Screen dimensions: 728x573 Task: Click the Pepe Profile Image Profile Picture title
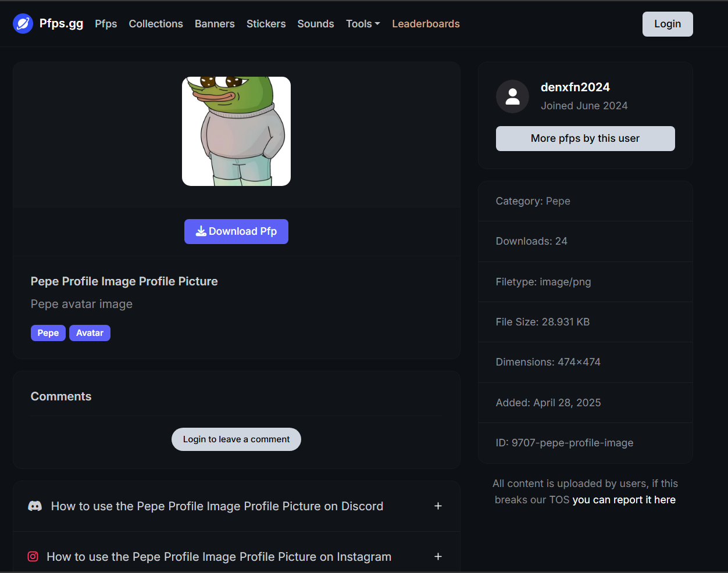(124, 281)
